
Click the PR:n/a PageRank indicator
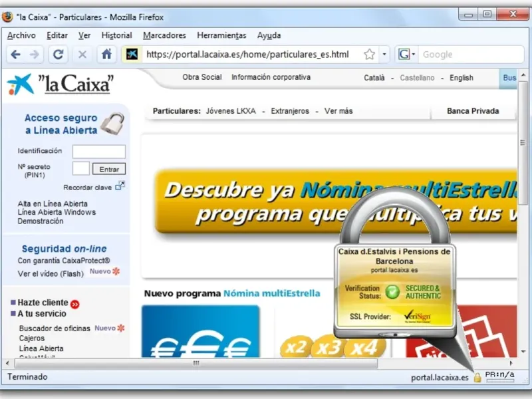[x=500, y=377]
